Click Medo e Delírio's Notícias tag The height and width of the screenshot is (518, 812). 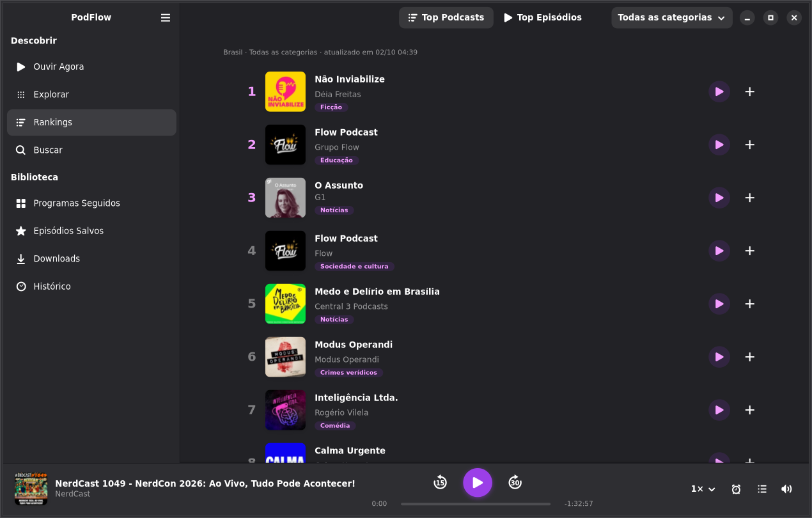[334, 320]
